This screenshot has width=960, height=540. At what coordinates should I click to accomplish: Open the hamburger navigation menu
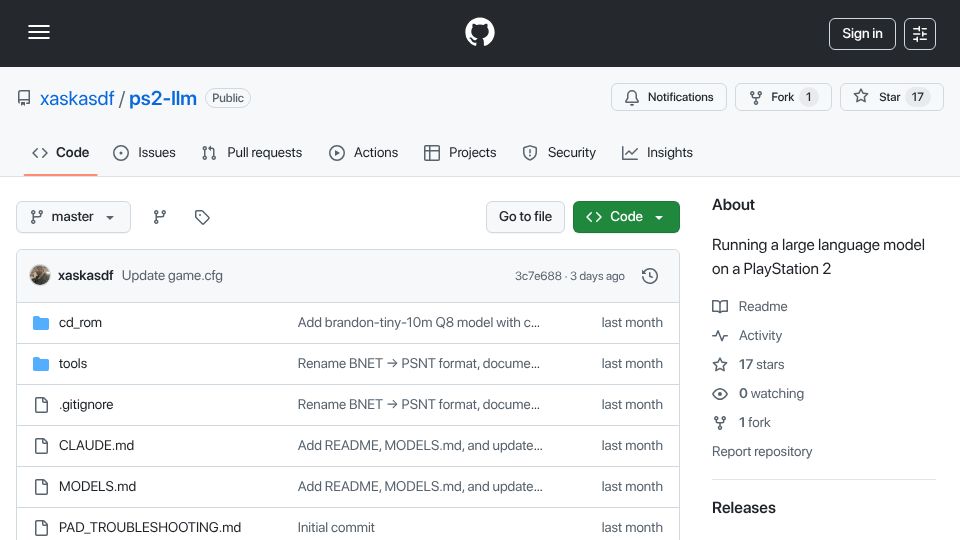coord(39,32)
